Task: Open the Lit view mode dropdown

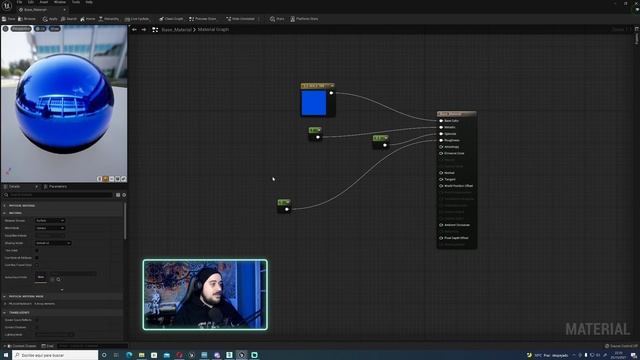Action: point(40,29)
